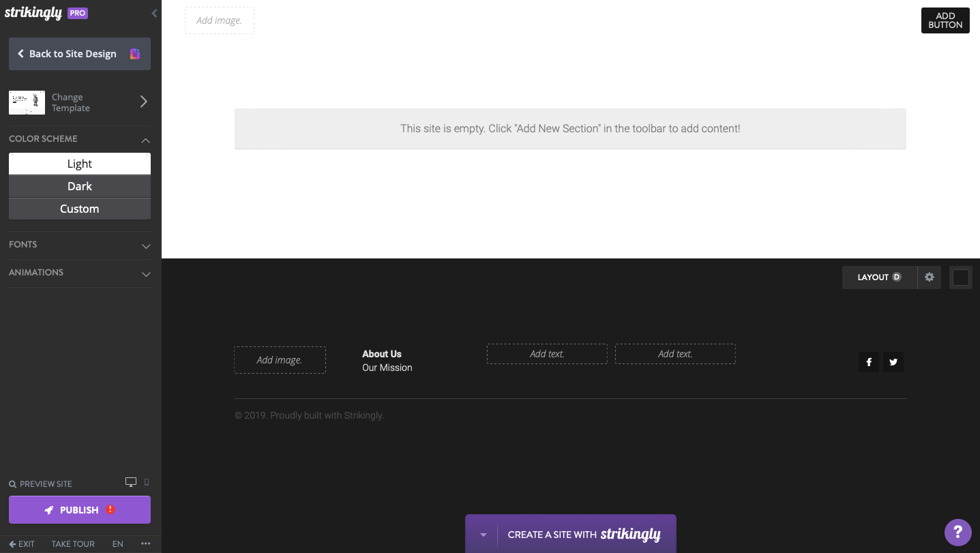Open the EN language menu
980x553 pixels.
117,543
